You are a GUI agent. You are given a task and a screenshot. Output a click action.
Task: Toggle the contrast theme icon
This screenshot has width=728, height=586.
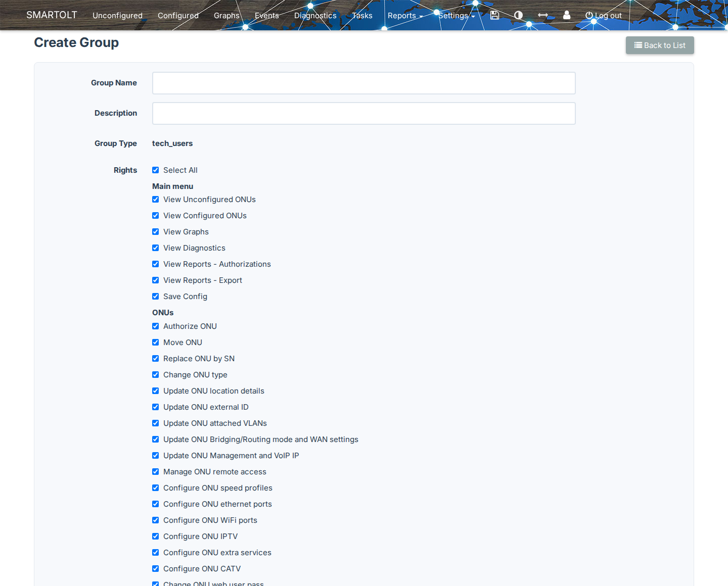(518, 15)
